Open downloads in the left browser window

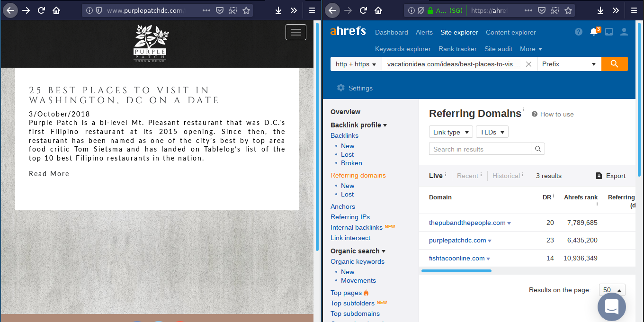click(x=278, y=10)
